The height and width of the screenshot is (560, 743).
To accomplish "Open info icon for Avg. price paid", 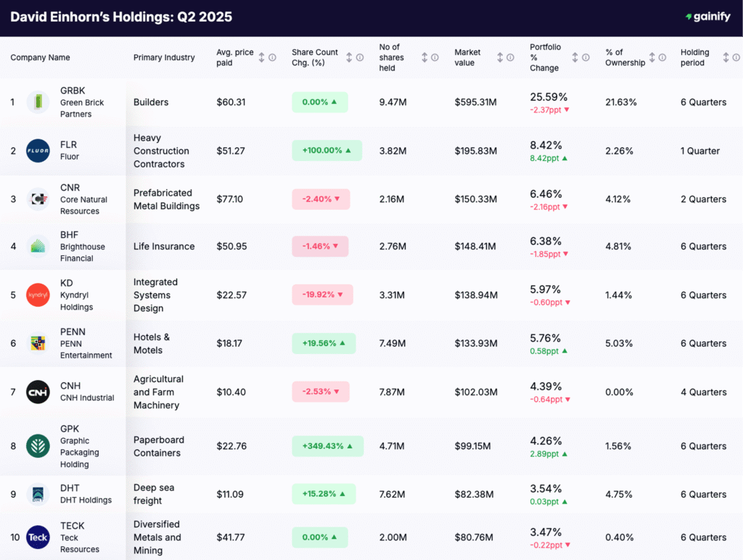I will 273,57.
